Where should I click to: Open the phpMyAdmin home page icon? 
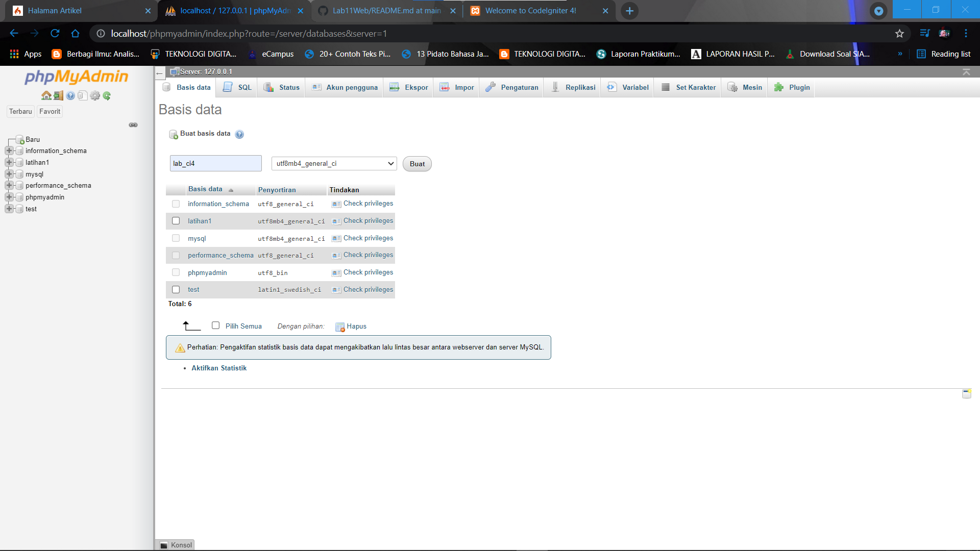coord(46,95)
